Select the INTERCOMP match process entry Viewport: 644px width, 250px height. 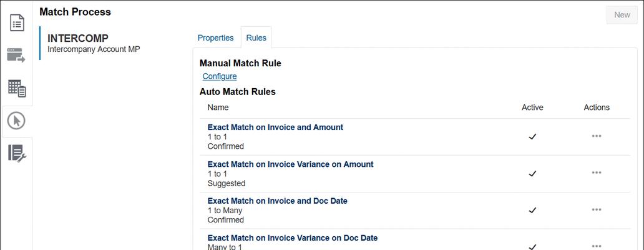tap(94, 43)
